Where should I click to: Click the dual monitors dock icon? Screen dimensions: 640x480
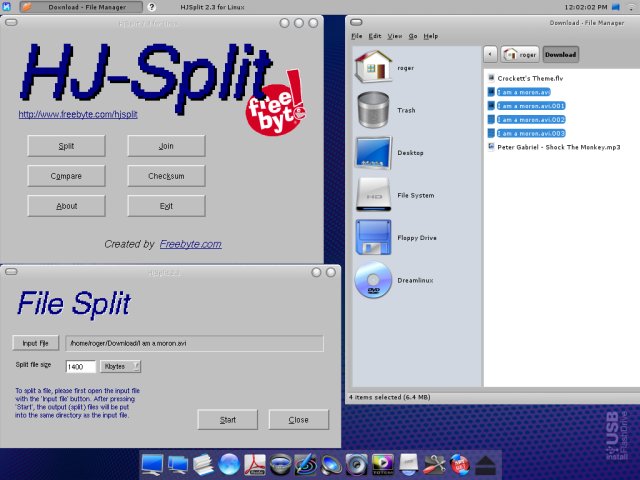(x=178, y=464)
